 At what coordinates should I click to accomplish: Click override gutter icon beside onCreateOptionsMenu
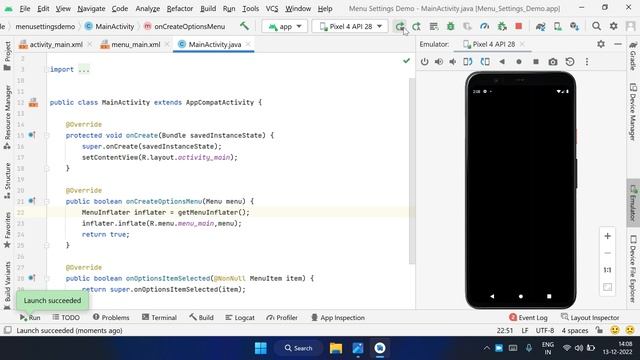[32, 201]
